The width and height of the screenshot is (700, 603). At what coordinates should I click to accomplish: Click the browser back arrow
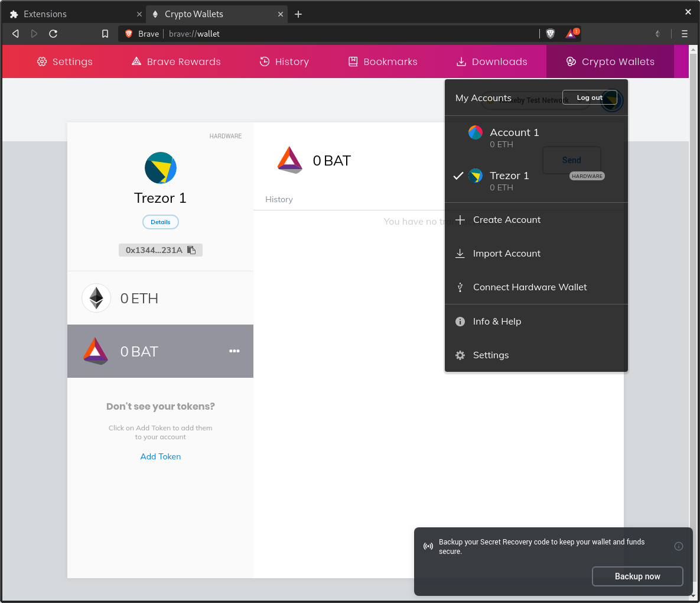15,34
